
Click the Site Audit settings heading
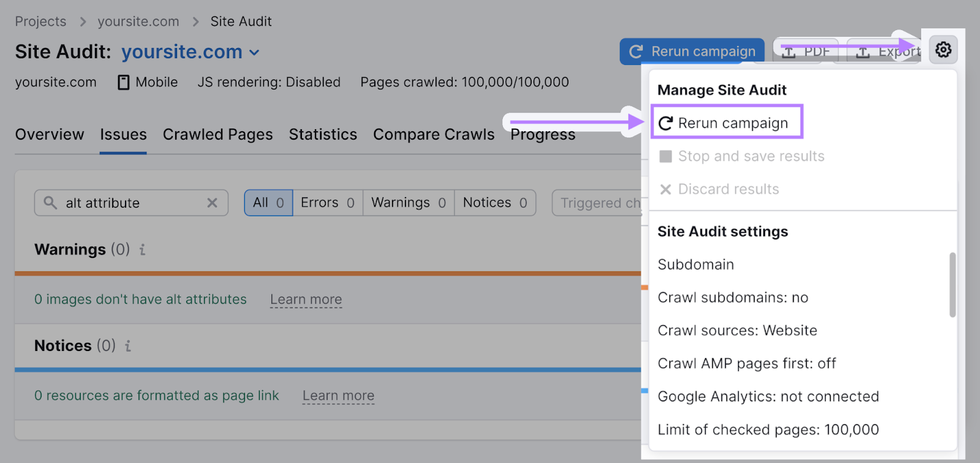[723, 231]
